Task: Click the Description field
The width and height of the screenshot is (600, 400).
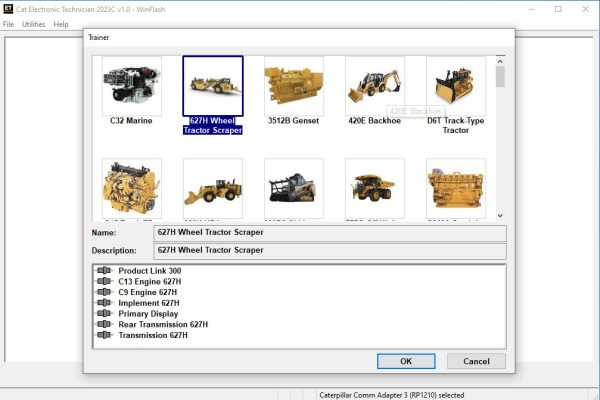Action: pyautogui.click(x=330, y=251)
